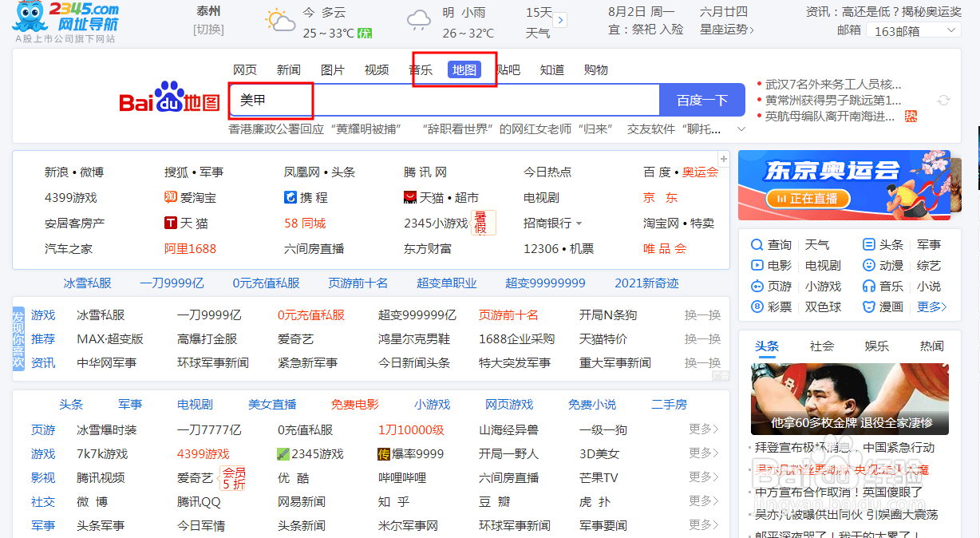Click 更多 in the 页游 row
The height and width of the screenshot is (538, 980).
(x=704, y=429)
